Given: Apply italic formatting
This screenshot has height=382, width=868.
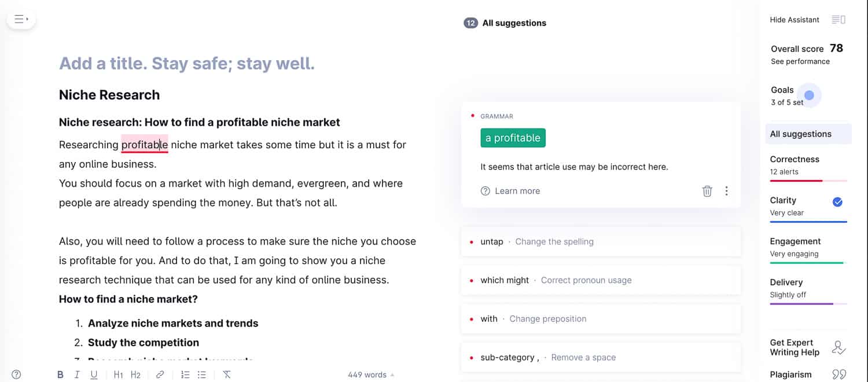Looking at the screenshot, I should (x=77, y=374).
